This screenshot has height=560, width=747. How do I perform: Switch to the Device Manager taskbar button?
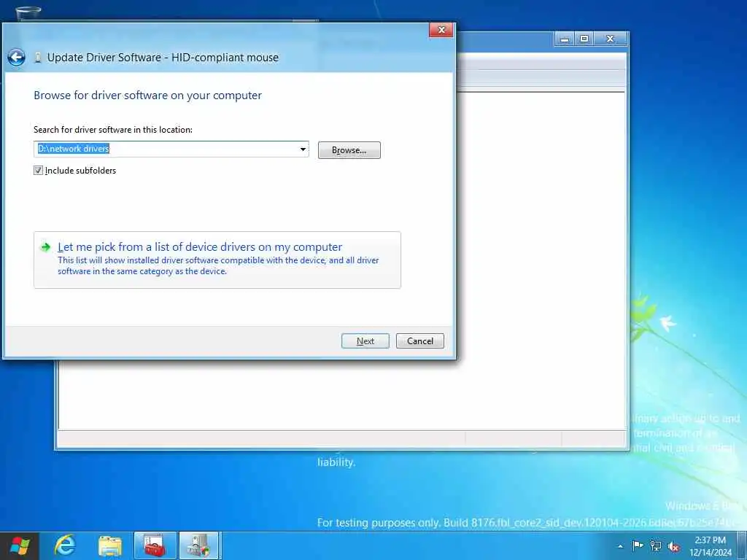pos(198,545)
